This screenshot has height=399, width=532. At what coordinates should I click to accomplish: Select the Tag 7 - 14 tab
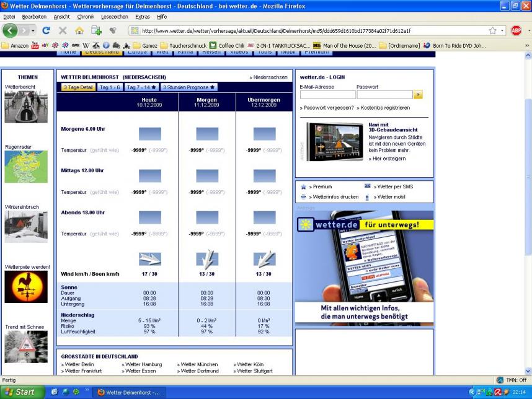(x=141, y=87)
